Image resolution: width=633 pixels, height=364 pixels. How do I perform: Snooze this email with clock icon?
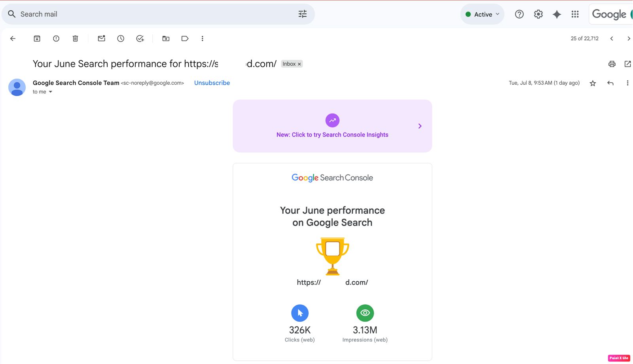coord(121,38)
